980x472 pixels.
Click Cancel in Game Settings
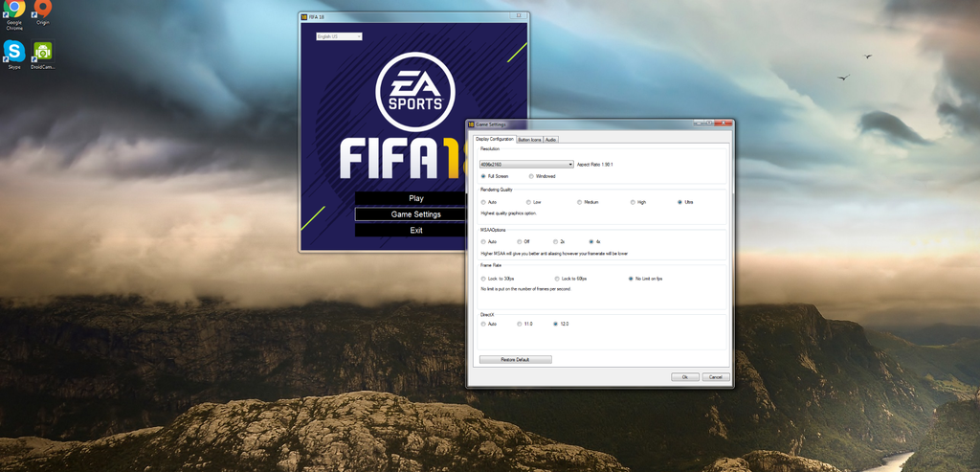click(x=716, y=377)
